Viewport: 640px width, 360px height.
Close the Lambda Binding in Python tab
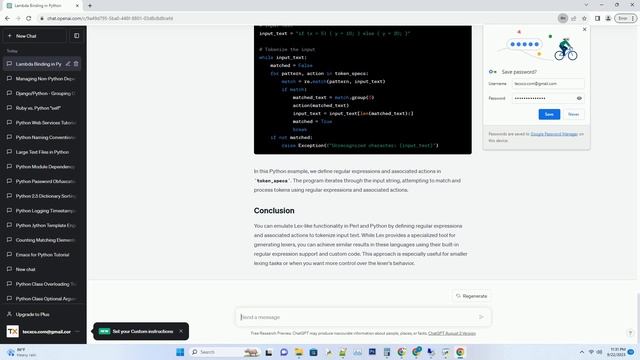click(x=77, y=6)
